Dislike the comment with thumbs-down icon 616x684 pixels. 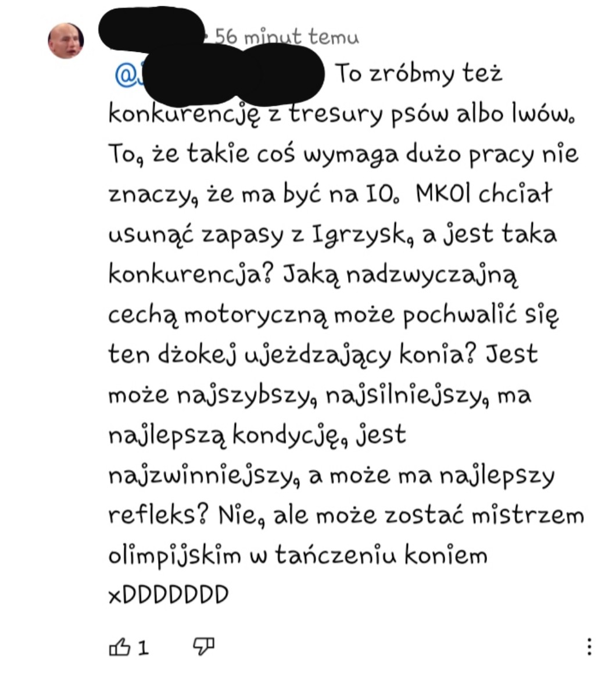click(x=204, y=646)
